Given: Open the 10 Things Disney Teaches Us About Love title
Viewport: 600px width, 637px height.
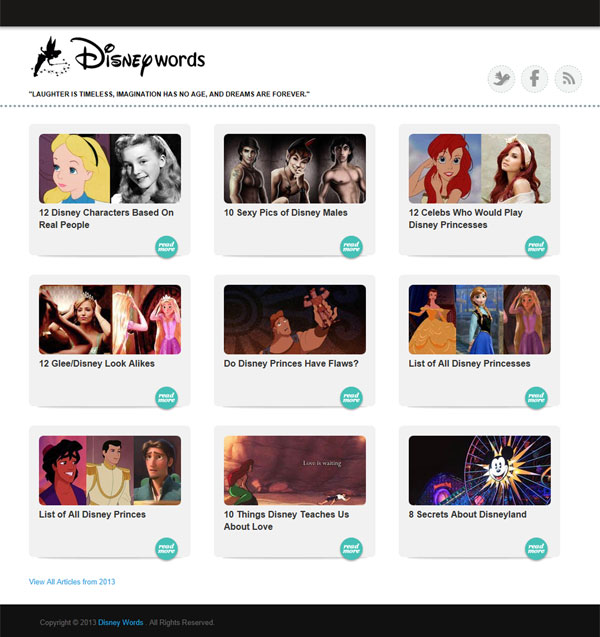Looking at the screenshot, I should pos(286,520).
